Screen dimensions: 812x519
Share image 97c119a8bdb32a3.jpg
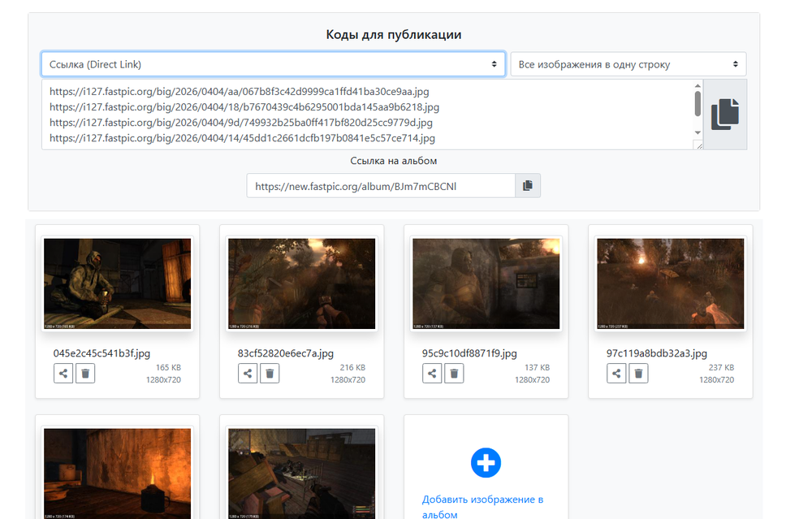(617, 373)
